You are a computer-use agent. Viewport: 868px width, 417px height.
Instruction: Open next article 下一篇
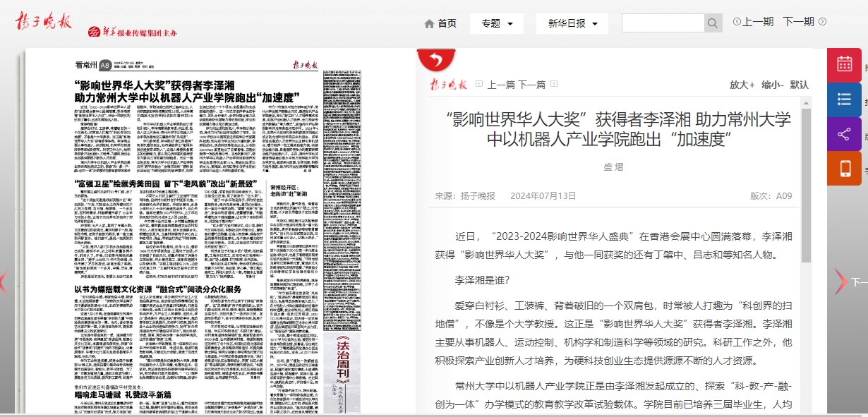pyautogui.click(x=532, y=84)
